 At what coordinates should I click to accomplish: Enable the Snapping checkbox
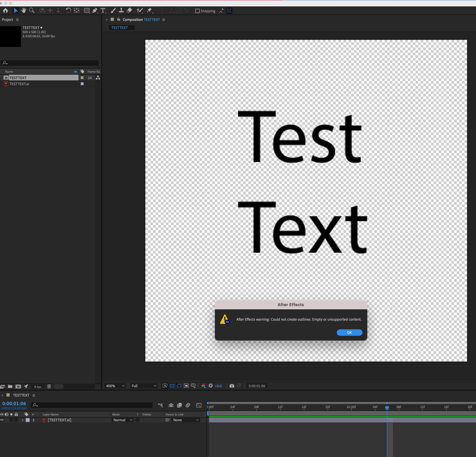tap(197, 11)
